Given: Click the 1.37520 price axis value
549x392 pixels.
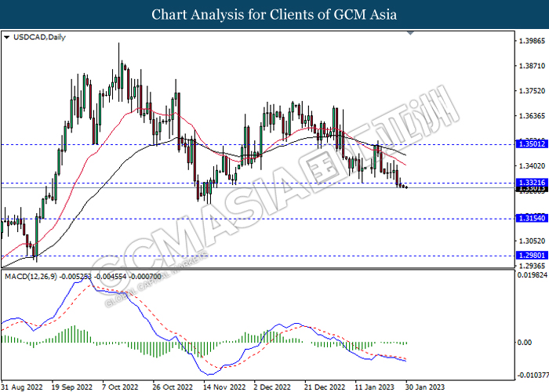Looking at the screenshot, I should click(532, 91).
